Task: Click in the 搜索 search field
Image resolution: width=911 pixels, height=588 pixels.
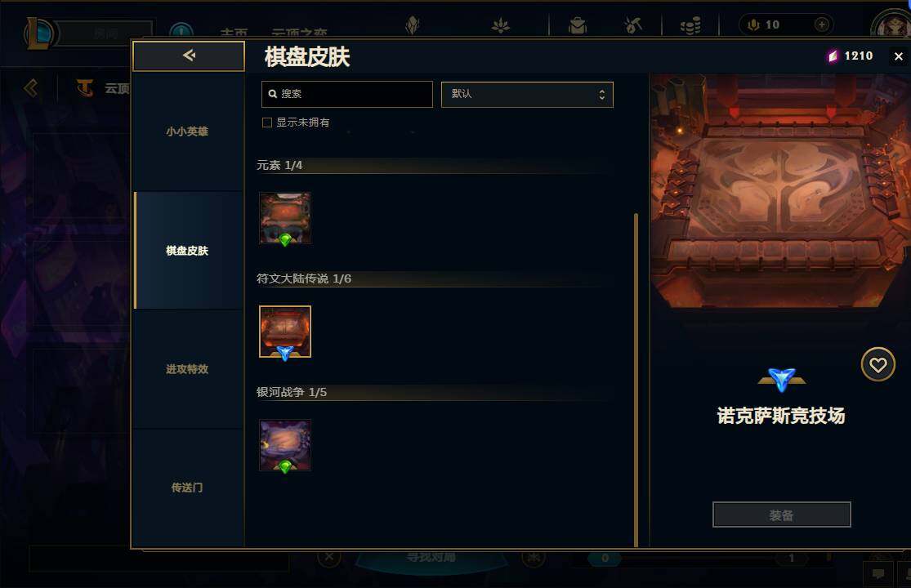Action: click(347, 94)
